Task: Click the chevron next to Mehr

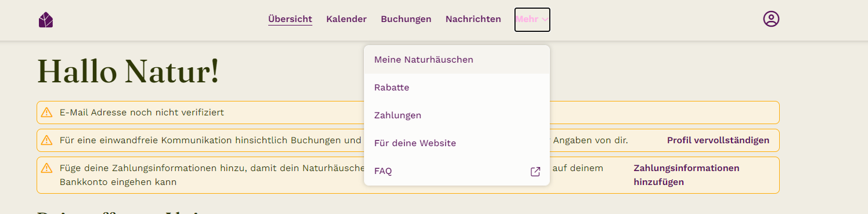Action: tap(545, 19)
